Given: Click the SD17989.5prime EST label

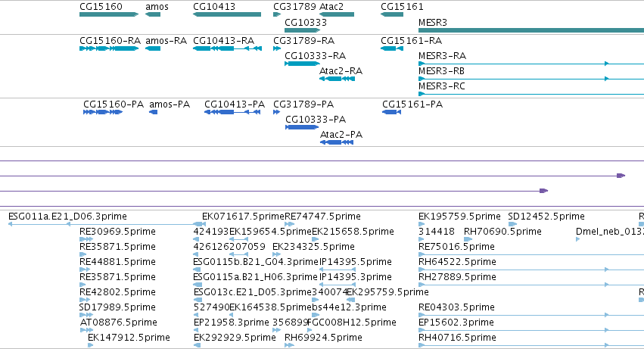Looking at the screenshot, I should click(117, 307).
